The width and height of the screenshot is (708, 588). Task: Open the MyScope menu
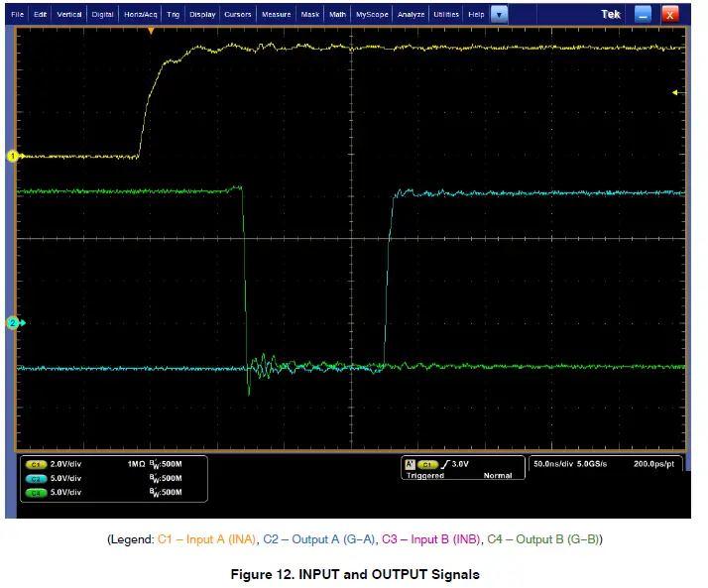click(372, 15)
